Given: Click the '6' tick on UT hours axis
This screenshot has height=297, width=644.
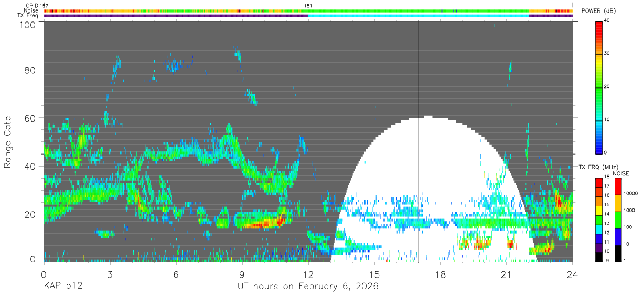Looking at the screenshot, I should tap(176, 274).
